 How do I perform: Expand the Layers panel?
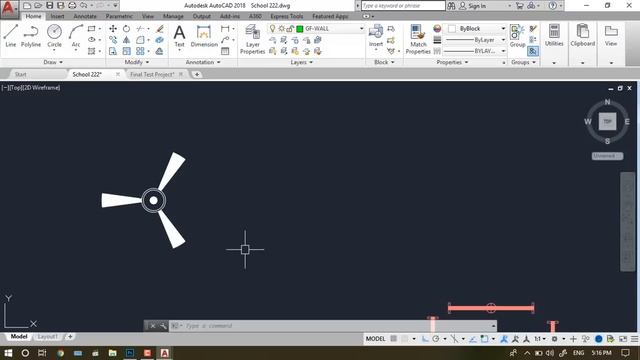302,62
